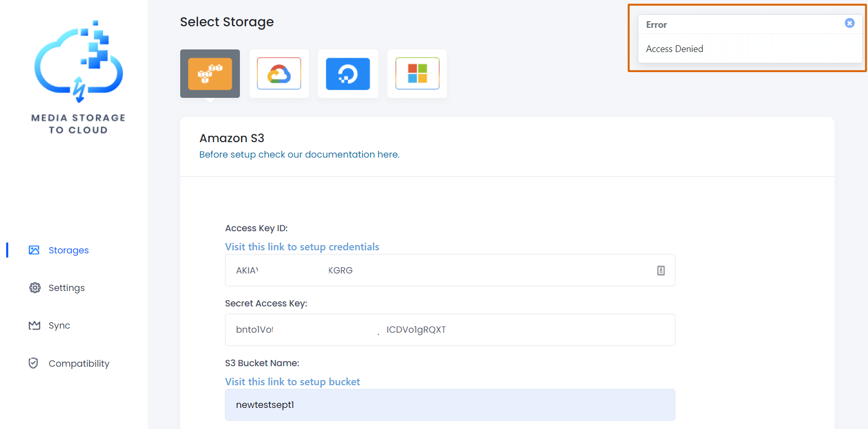
Task: Follow 'Visit this link to setup bucket'
Action: coord(292,382)
